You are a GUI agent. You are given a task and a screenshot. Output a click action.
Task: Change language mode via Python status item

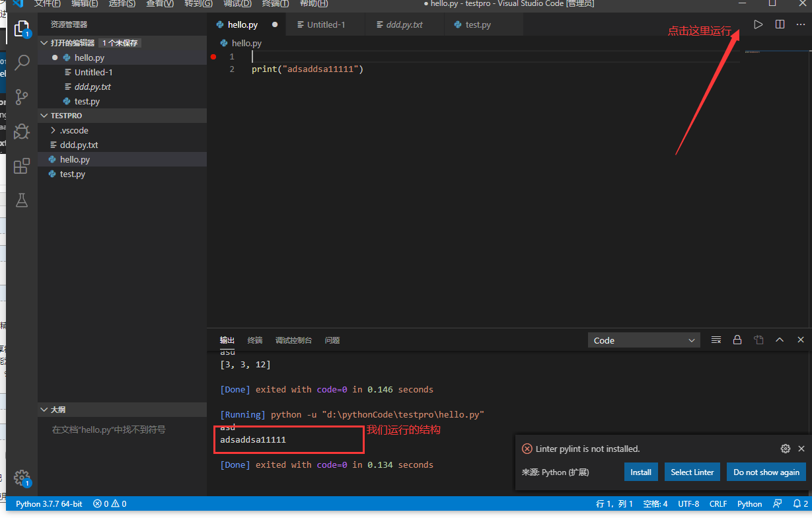pos(750,503)
